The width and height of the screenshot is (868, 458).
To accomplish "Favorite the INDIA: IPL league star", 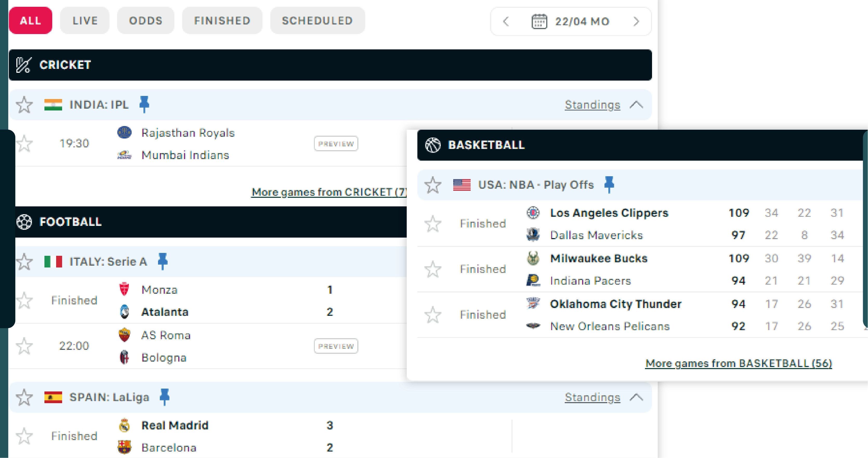I will pyautogui.click(x=24, y=105).
